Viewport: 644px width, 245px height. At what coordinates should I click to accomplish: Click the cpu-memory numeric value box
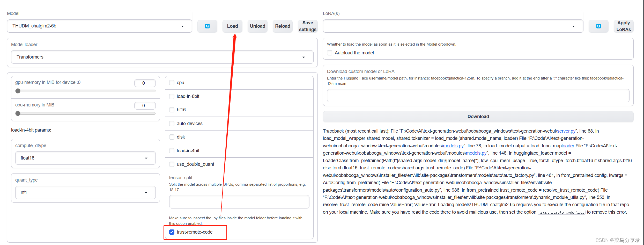145,106
